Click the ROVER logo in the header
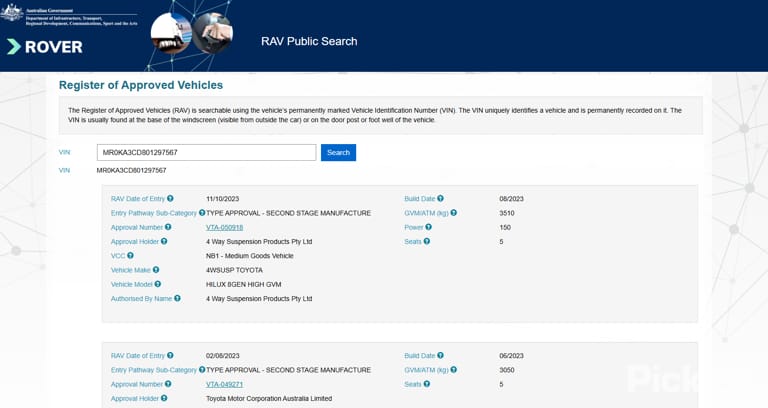 [x=45, y=47]
